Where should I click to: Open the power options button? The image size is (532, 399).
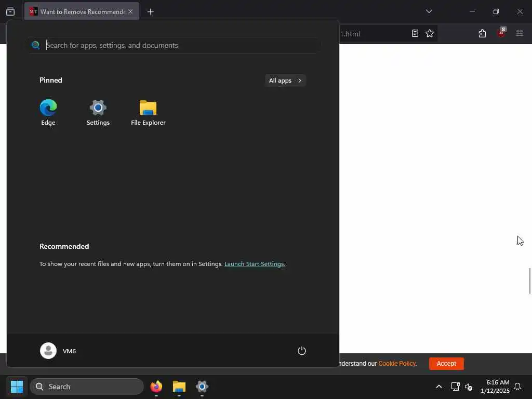coord(302,351)
